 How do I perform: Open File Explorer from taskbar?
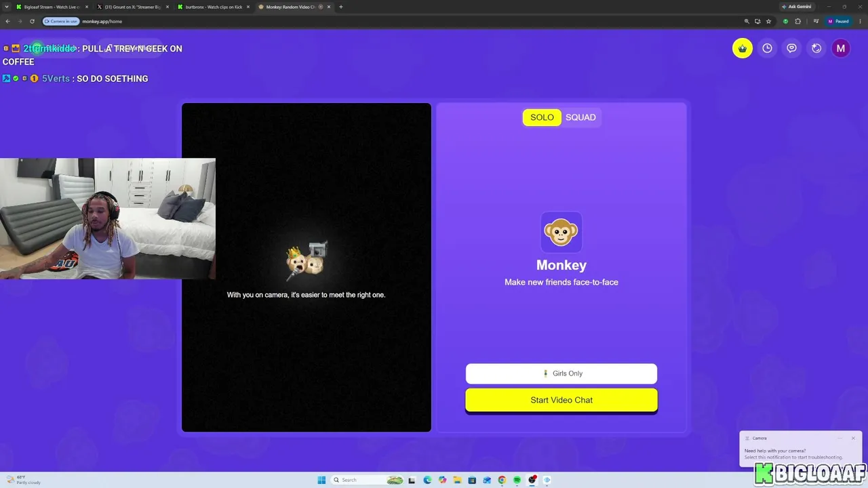pos(457,480)
